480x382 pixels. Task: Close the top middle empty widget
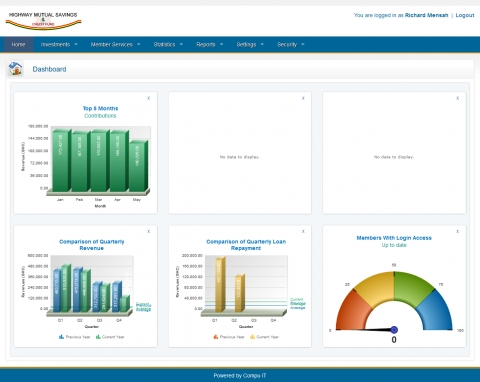pos(303,98)
